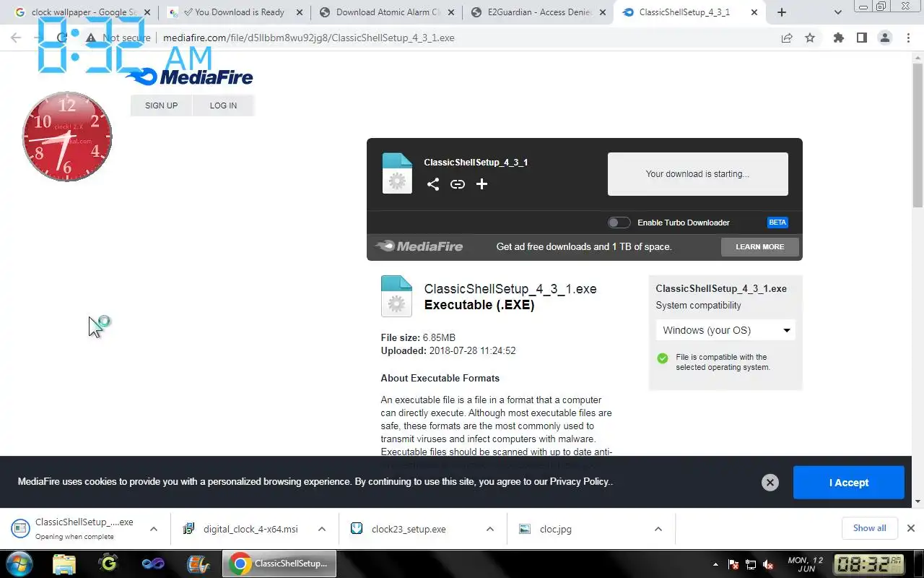Click the blue infinity taskbar icon

pyautogui.click(x=153, y=564)
